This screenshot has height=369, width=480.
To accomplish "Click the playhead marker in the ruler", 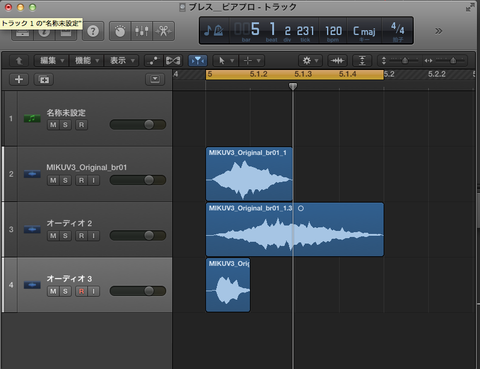I will click(x=293, y=86).
